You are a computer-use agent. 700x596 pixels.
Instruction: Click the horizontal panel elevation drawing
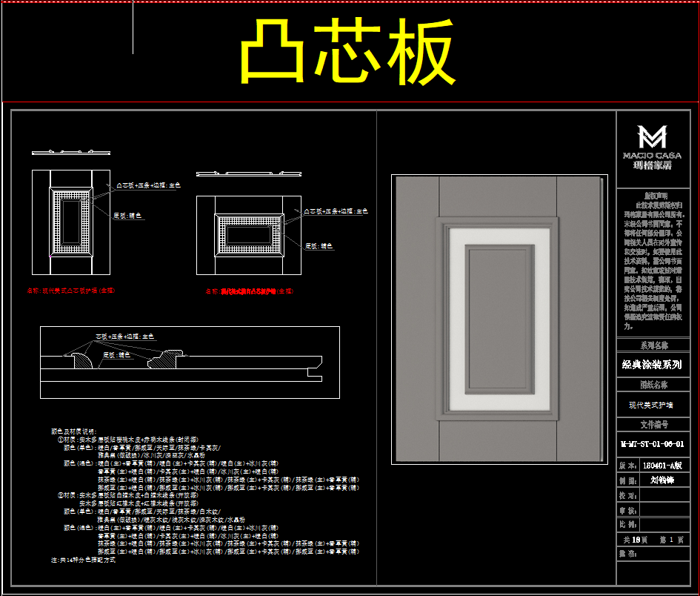(x=248, y=234)
